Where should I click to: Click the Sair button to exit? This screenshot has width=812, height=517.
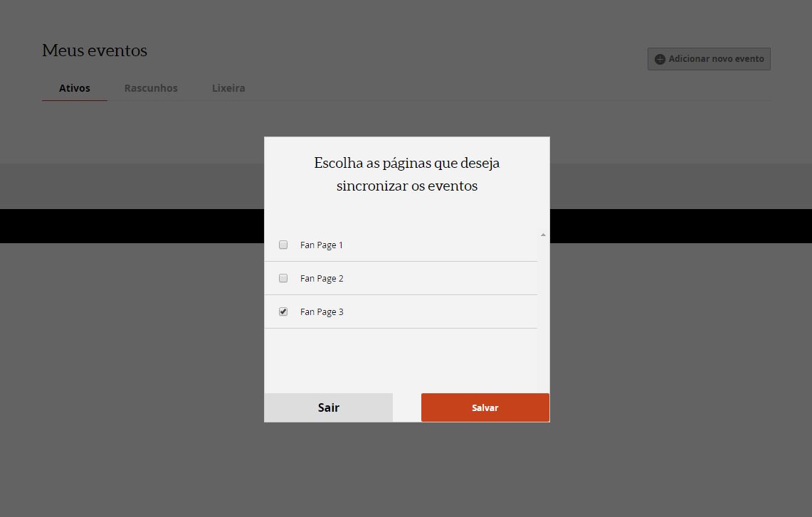pyautogui.click(x=328, y=407)
